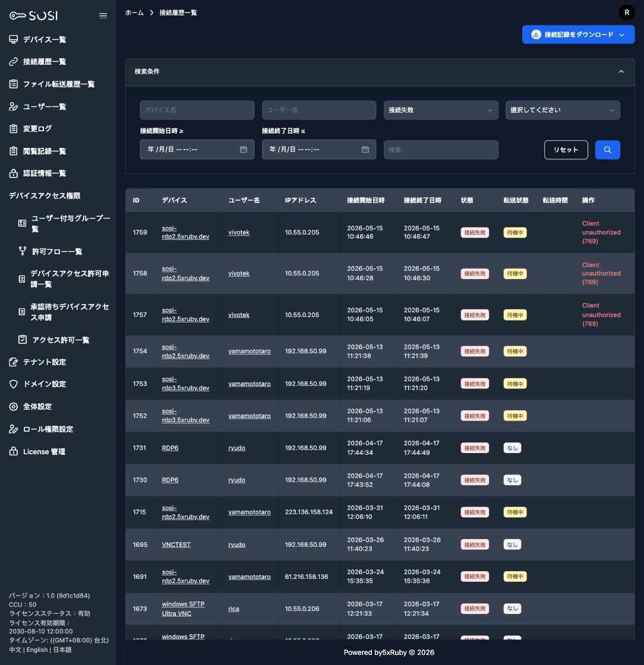The image size is (644, 665).
Task: Open デバイスアクセス許可申請一覧 in the sidebar
Action: click(x=70, y=278)
